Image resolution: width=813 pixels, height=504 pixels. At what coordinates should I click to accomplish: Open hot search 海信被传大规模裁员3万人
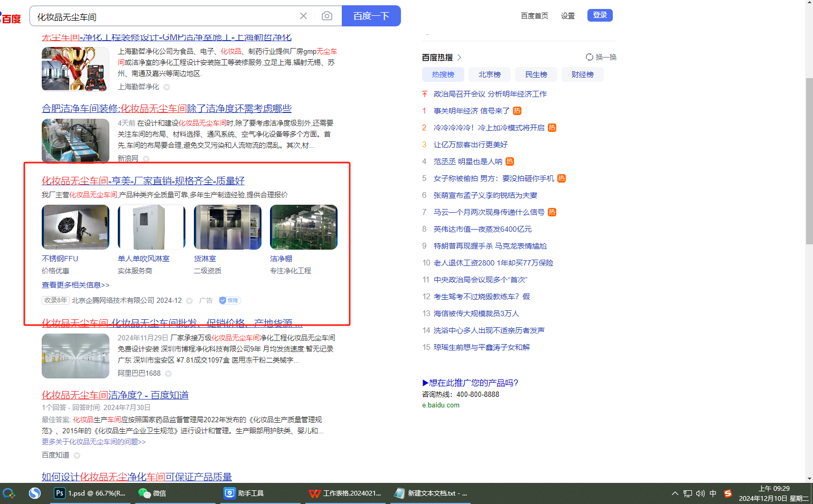click(476, 313)
